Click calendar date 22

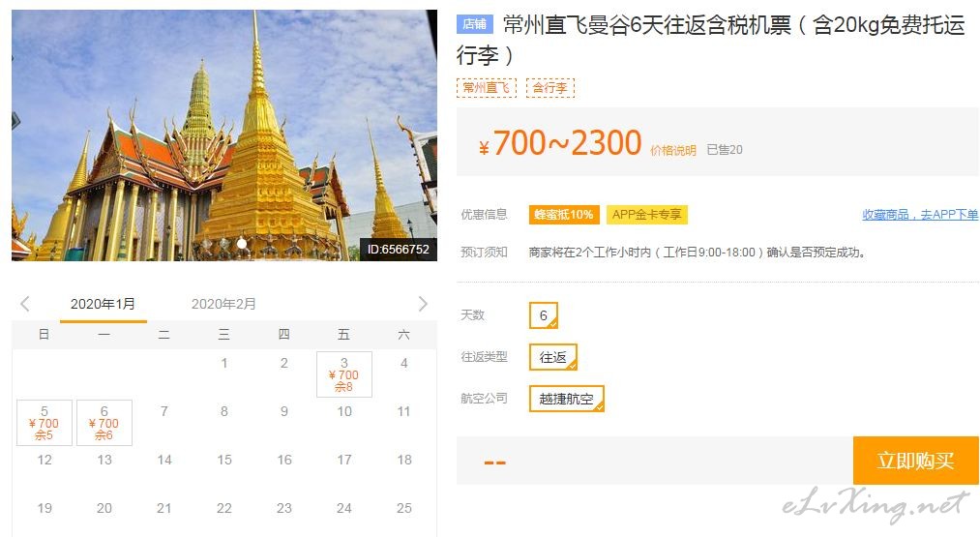(224, 508)
